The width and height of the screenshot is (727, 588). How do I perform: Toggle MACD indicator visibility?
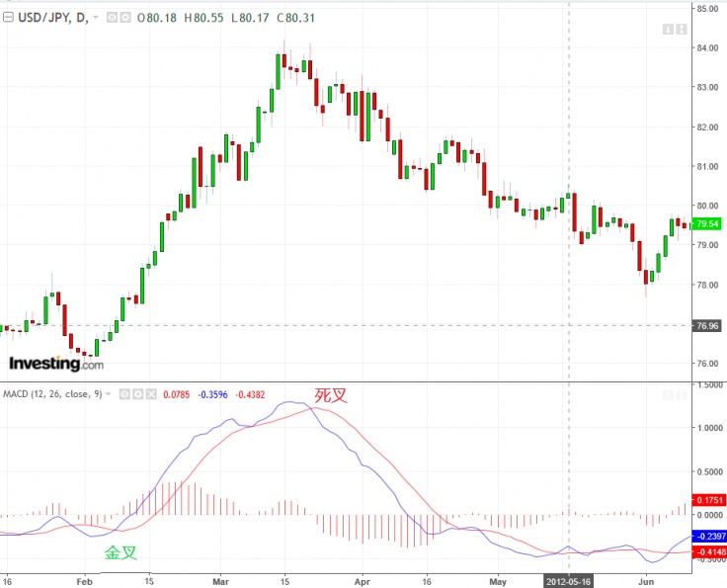[125, 393]
